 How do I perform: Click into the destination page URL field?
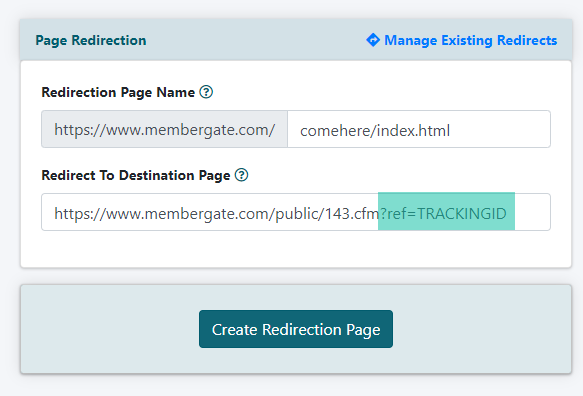click(296, 212)
